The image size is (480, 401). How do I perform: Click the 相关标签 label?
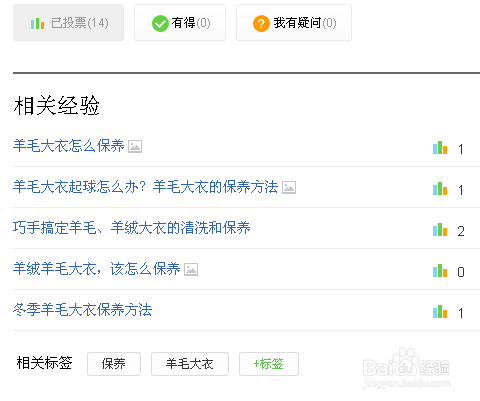point(44,363)
